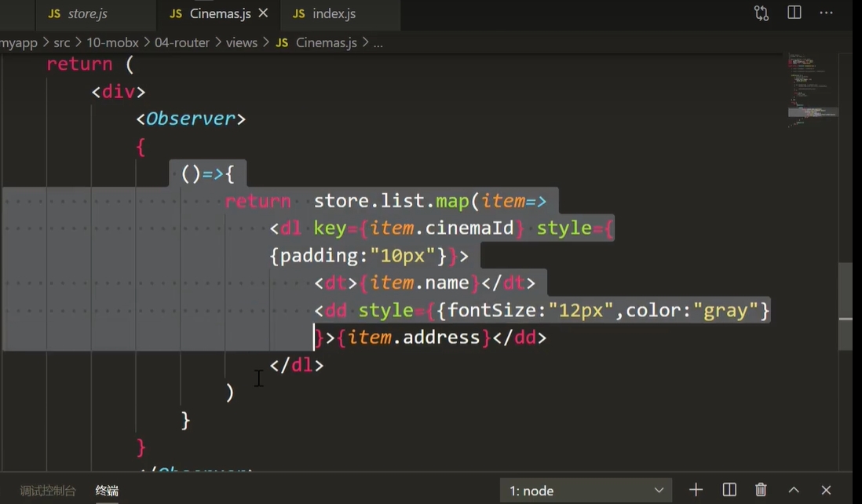Screen dimensions: 862x504
Task: Expand the 04-router breadcrumb folder
Action: [x=182, y=42]
